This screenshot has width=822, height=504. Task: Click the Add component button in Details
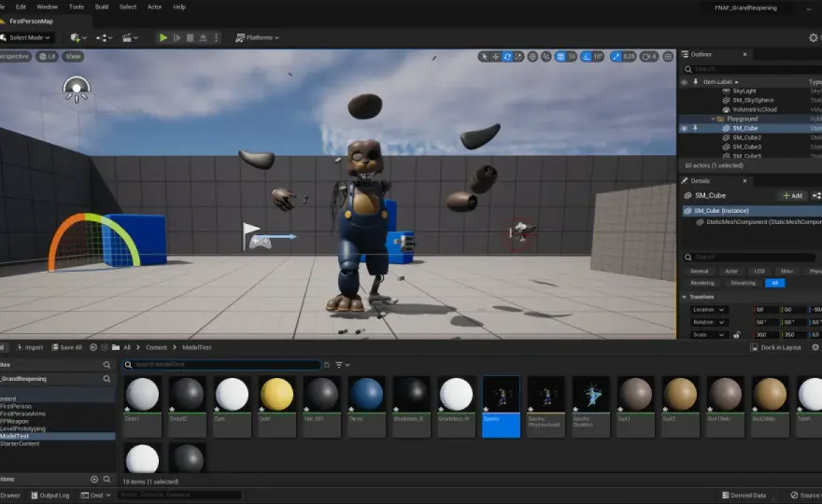point(792,195)
